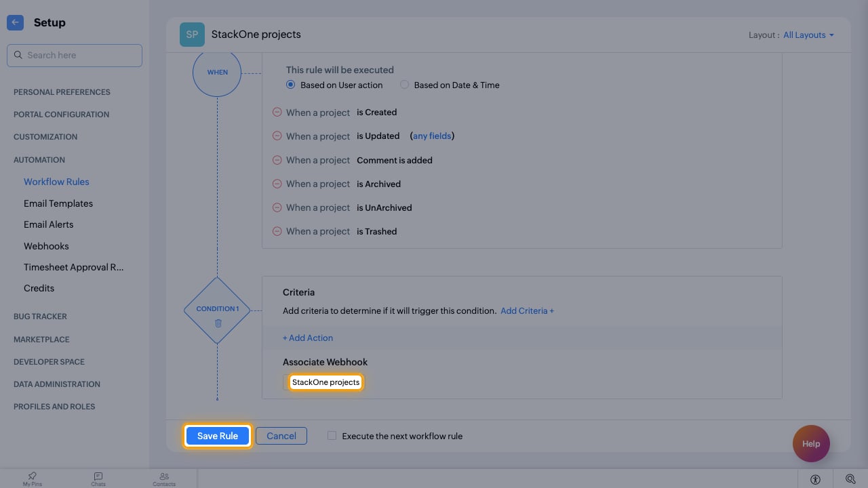
Task: Click the zoom search icon at bottom right
Action: tap(850, 479)
